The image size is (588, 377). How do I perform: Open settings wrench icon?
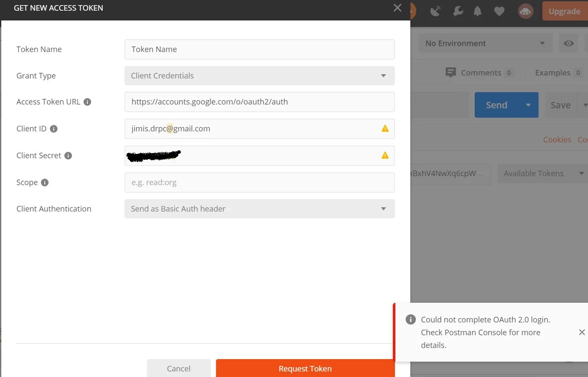tap(458, 11)
